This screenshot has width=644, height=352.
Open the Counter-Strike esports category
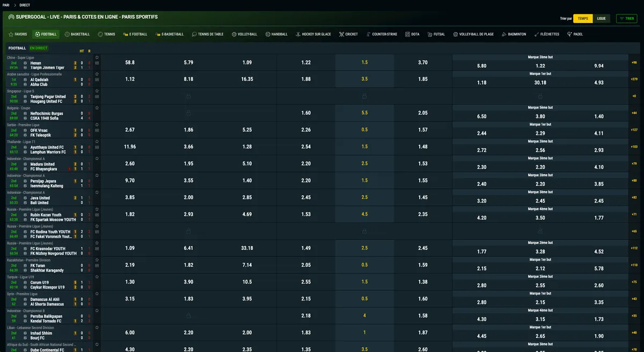point(381,34)
